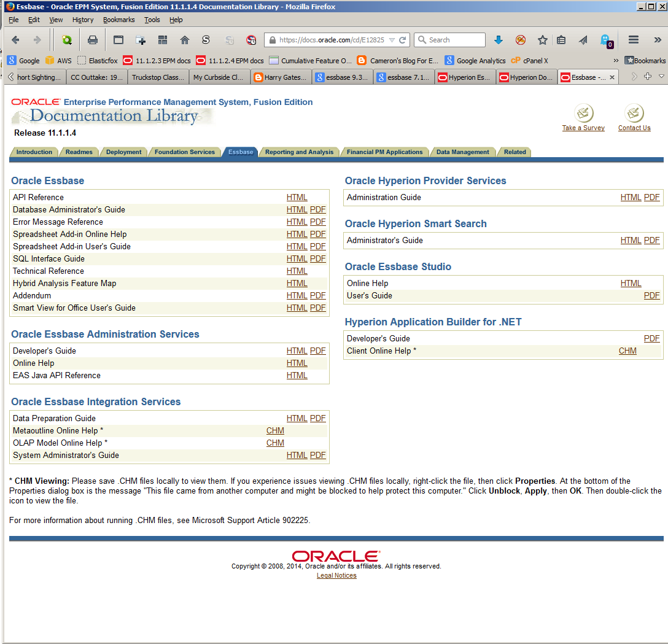The width and height of the screenshot is (668, 644).
Task: Bookmark this page with the star icon
Action: tap(542, 40)
